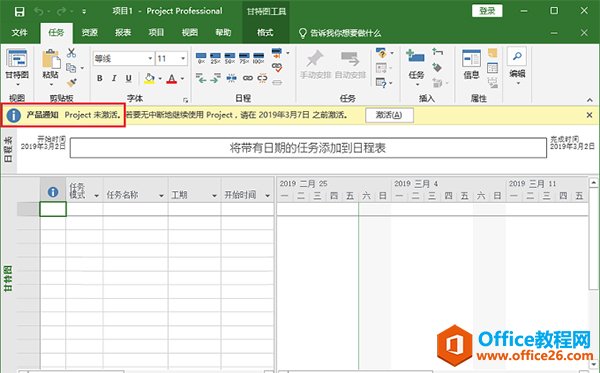
Task: Insert a Summary task icon
Action: 437,52
